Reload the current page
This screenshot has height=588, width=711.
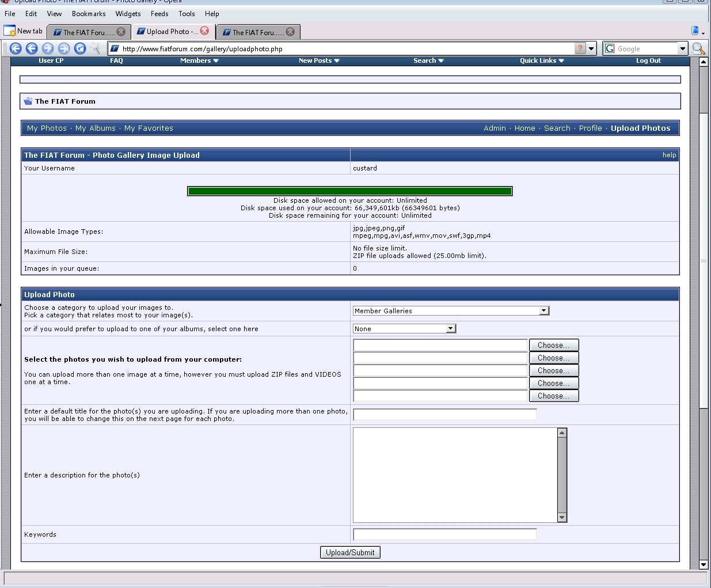[80, 49]
